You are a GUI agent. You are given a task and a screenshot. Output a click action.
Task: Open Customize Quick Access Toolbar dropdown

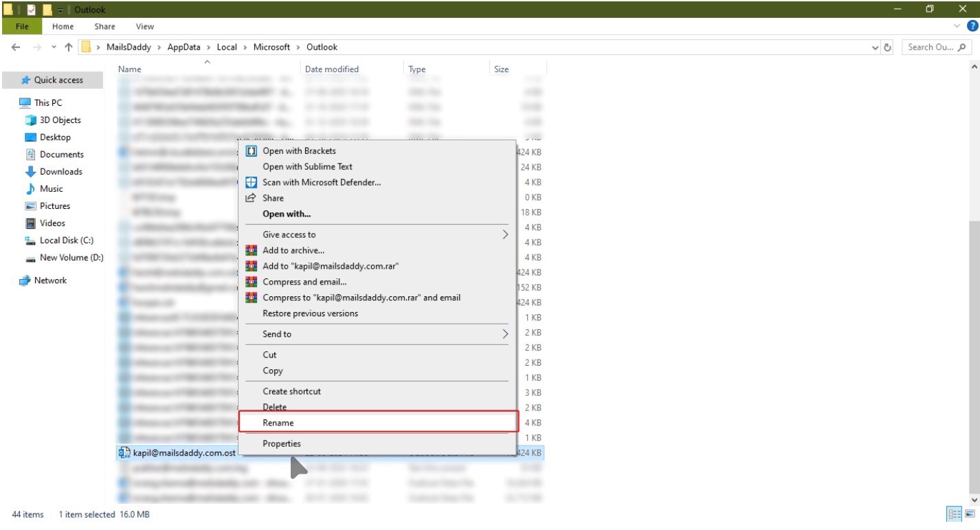(x=60, y=10)
